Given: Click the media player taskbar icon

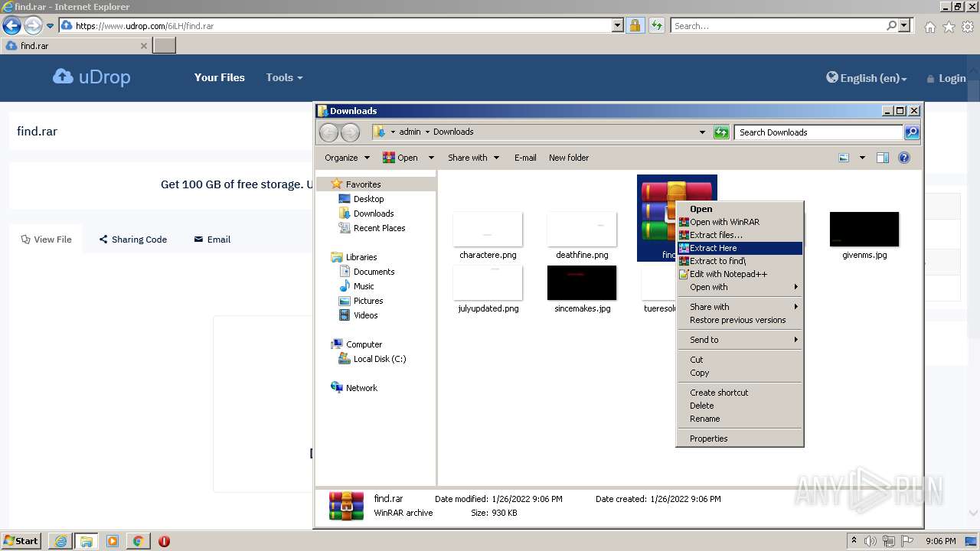Looking at the screenshot, I should coord(113,541).
